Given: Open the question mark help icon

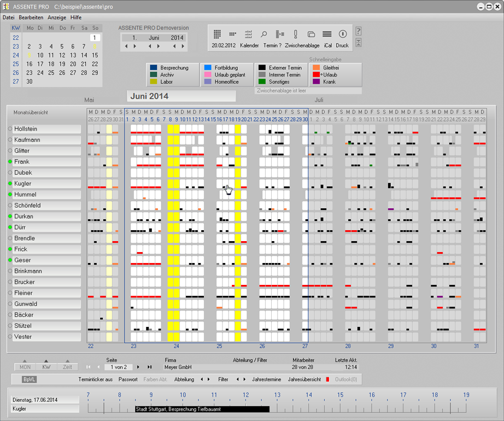Looking at the screenshot, I should [359, 32].
